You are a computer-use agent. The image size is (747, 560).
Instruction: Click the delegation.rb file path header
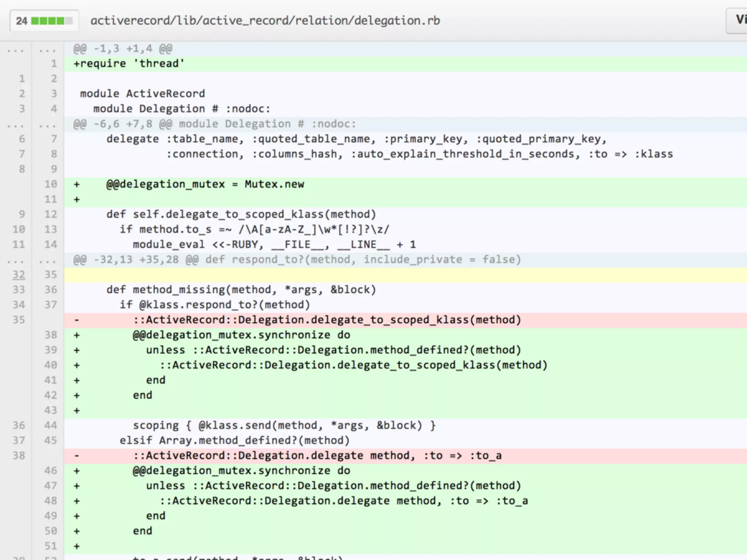[265, 21]
